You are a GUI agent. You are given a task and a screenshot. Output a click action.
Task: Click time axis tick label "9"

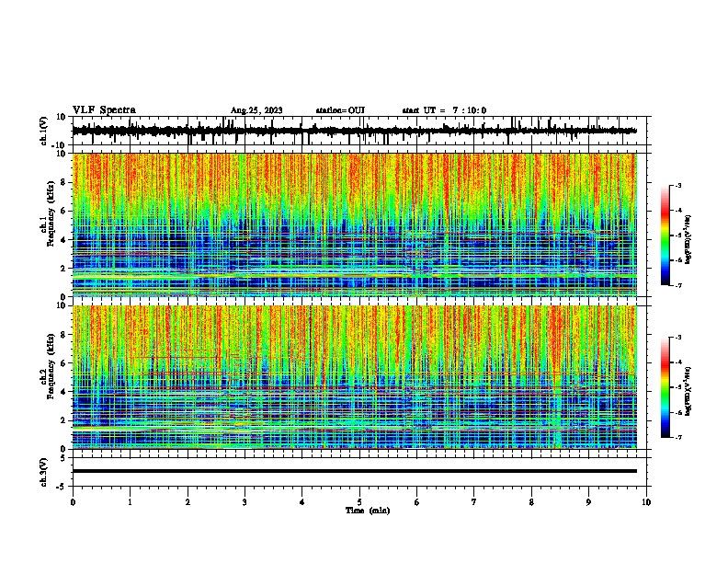(588, 502)
